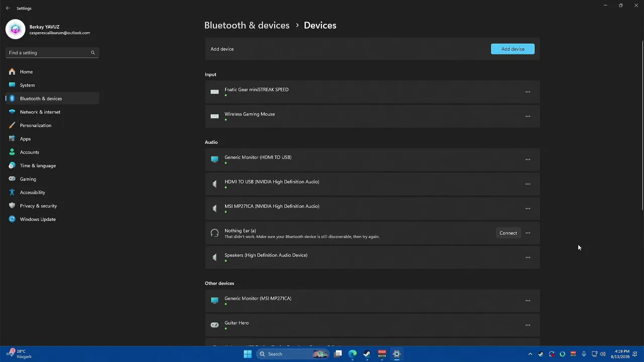Viewport: 644px width, 362px height.
Task: Click the monitor icon of Generic Monitor (MSI MP271CA)
Action: coord(215,301)
